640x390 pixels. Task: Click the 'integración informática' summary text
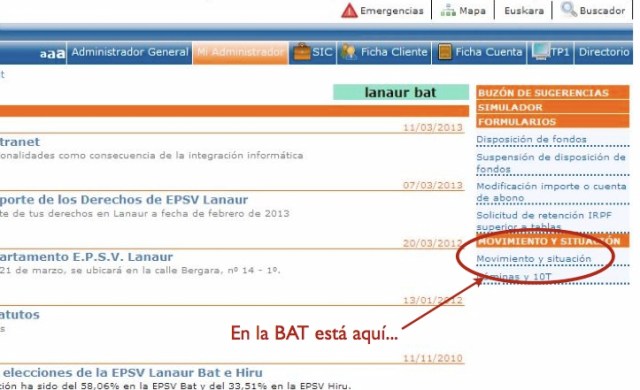tap(151, 155)
